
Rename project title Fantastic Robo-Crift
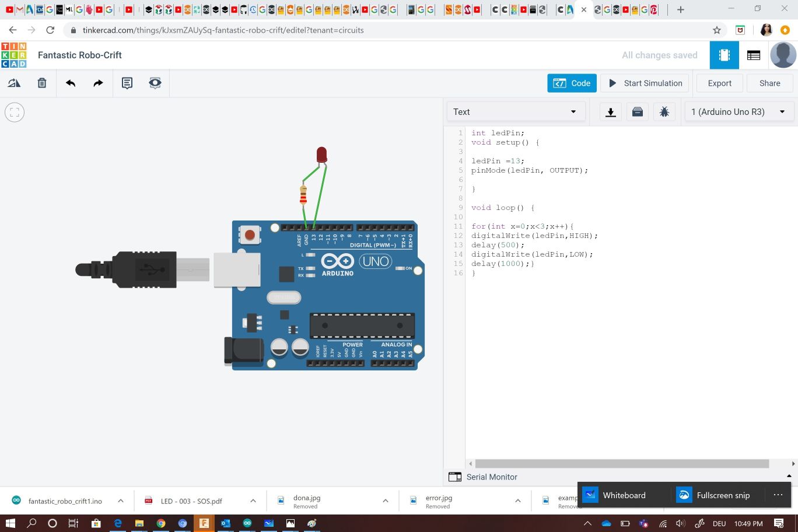pos(80,55)
